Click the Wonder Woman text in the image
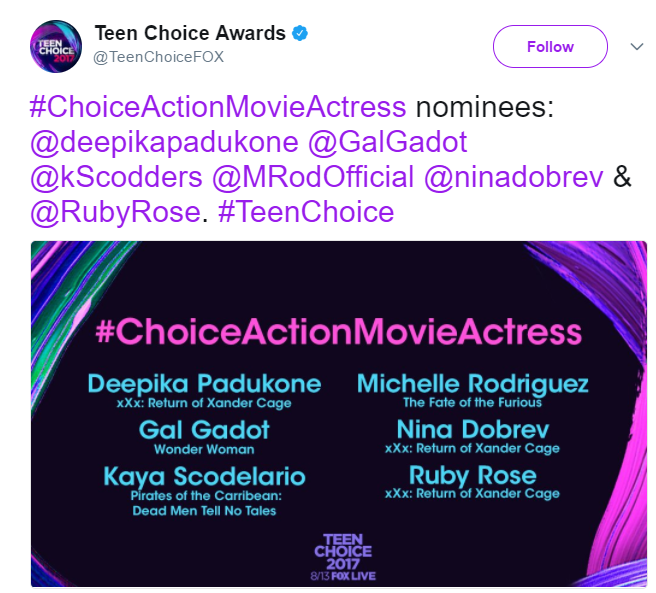The width and height of the screenshot is (656, 593). tap(205, 449)
